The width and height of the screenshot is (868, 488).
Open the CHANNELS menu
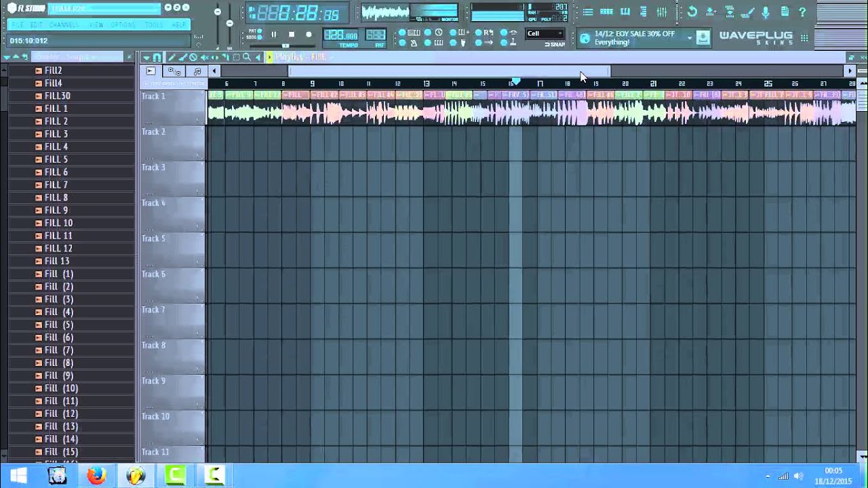pos(64,24)
